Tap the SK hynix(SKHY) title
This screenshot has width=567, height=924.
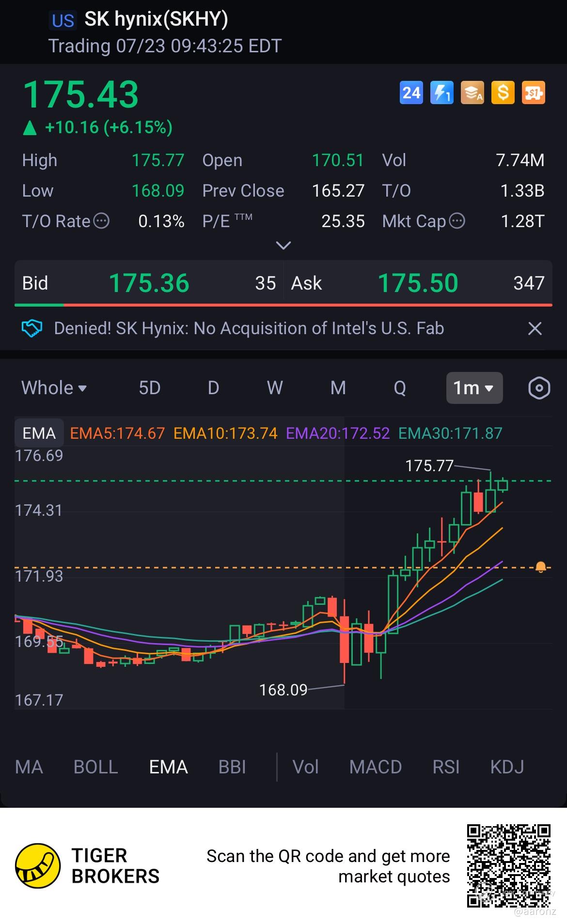point(156,19)
